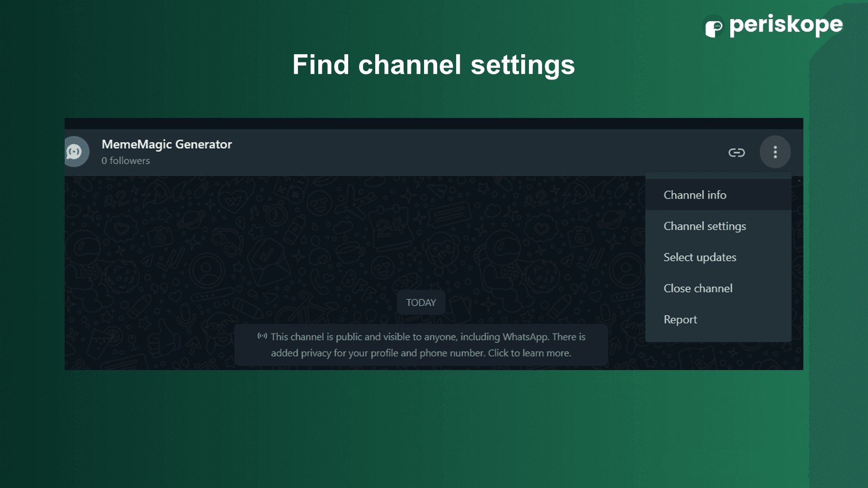Image resolution: width=868 pixels, height=488 pixels.
Task: Click the MemeMagic Generator channel name
Action: [166, 144]
